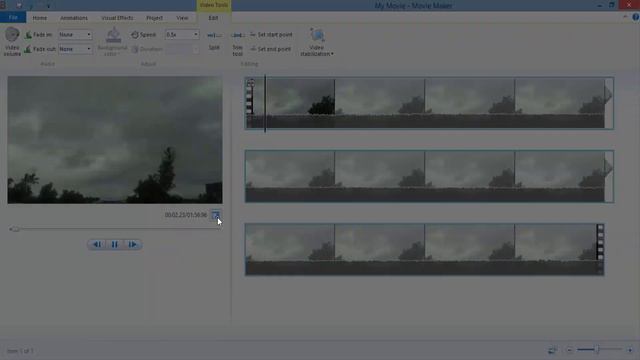The image size is (640, 360).
Task: Click the time counter 00:02.23/01:58.96
Action: click(186, 215)
